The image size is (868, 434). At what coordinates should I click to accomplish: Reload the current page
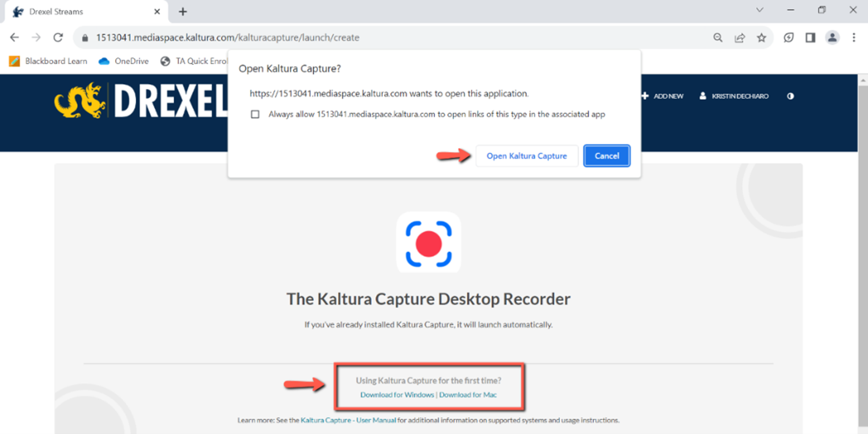click(x=58, y=37)
